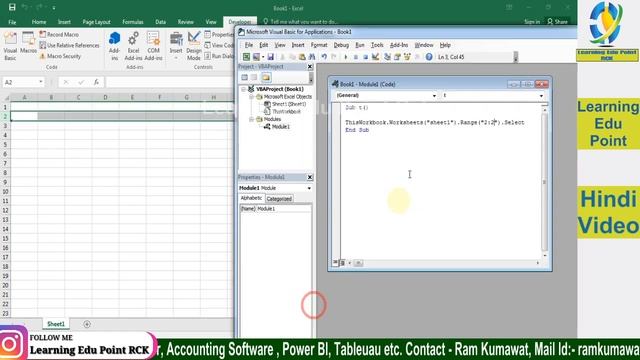Switch to the Categorized properties tab
Screen dimensions: 640x360
pyautogui.click(x=279, y=199)
